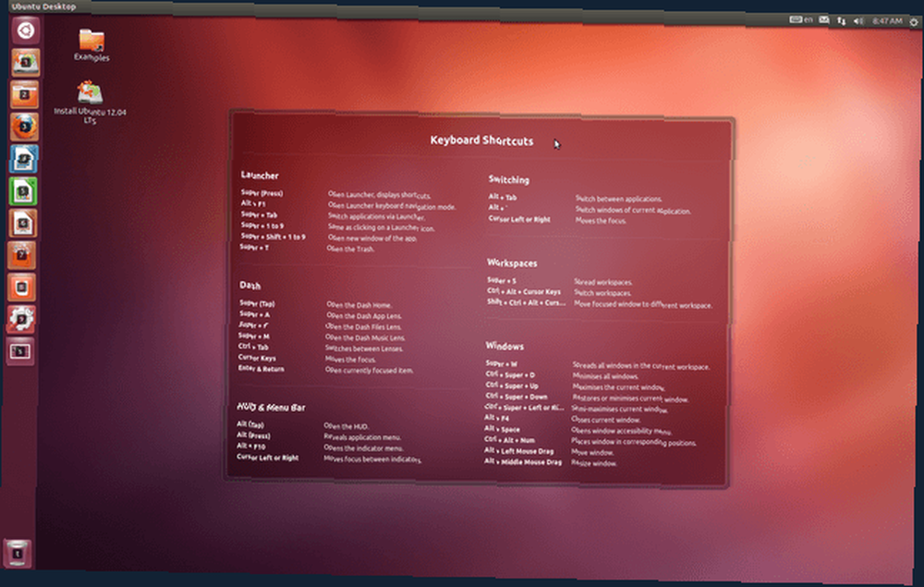Open the keyboard layout 'en' indicator
This screenshot has height=587, width=924.
(x=801, y=19)
